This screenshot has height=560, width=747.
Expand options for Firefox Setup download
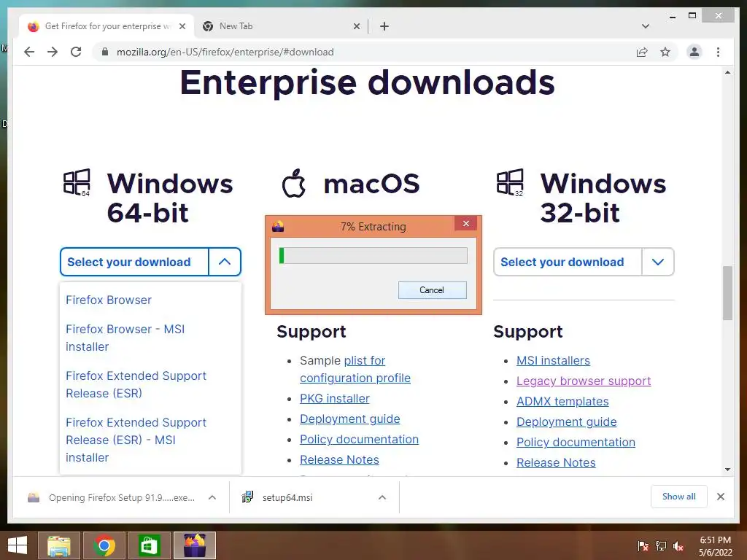coord(212,497)
